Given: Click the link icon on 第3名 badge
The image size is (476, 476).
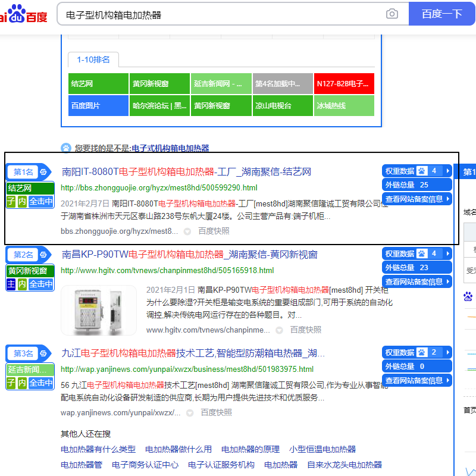Looking at the screenshot, I should click(43, 353).
